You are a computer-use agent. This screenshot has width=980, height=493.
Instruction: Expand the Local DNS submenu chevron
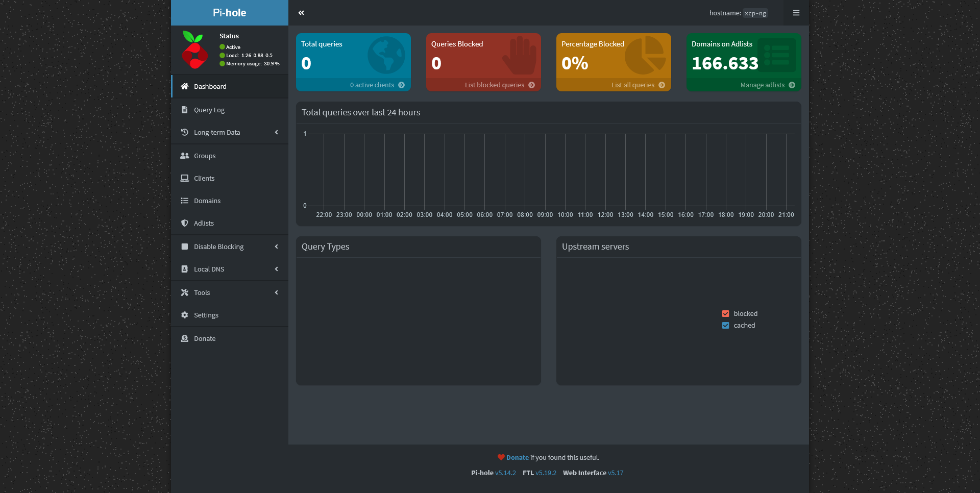pyautogui.click(x=276, y=269)
